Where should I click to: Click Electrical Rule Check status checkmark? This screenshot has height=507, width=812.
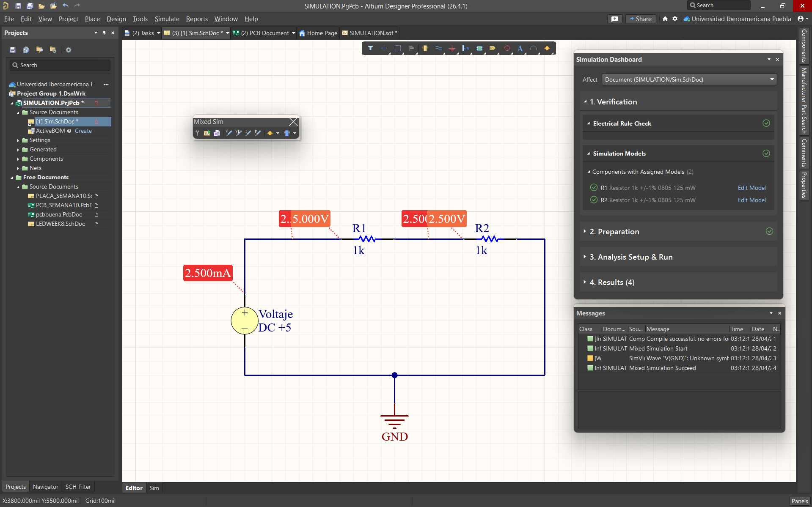tap(766, 123)
